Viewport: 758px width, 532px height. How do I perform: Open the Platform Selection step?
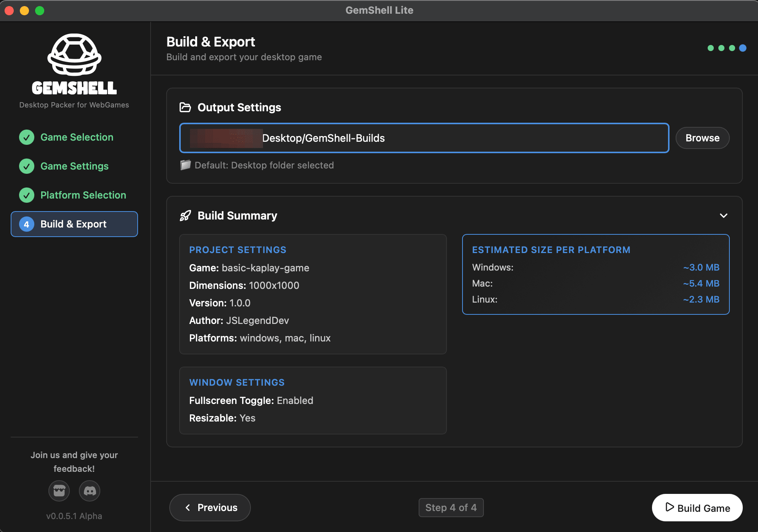pos(83,195)
